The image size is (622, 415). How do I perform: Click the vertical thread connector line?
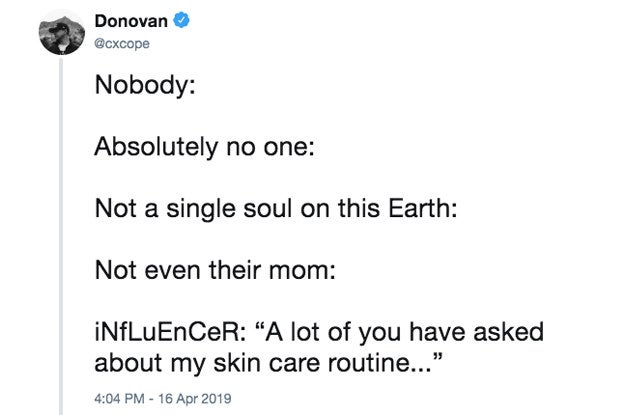(61, 236)
